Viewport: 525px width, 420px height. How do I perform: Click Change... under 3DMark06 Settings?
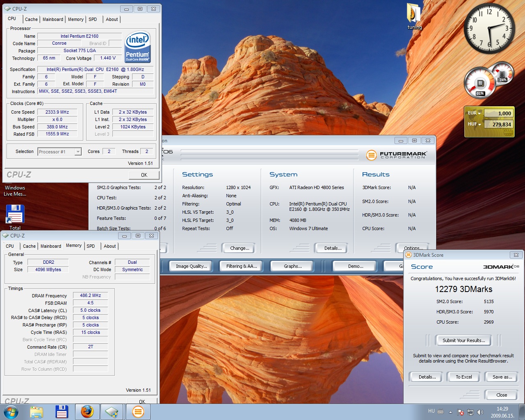click(240, 248)
